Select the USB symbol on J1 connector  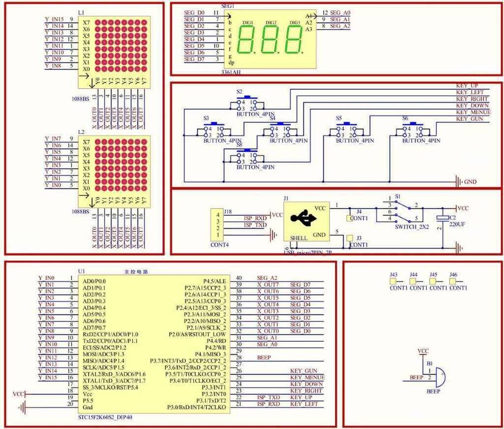[303, 218]
